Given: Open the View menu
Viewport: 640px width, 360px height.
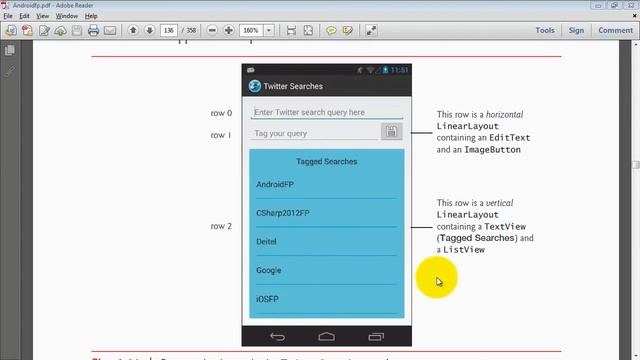Looking at the screenshot, I should coord(42,16).
